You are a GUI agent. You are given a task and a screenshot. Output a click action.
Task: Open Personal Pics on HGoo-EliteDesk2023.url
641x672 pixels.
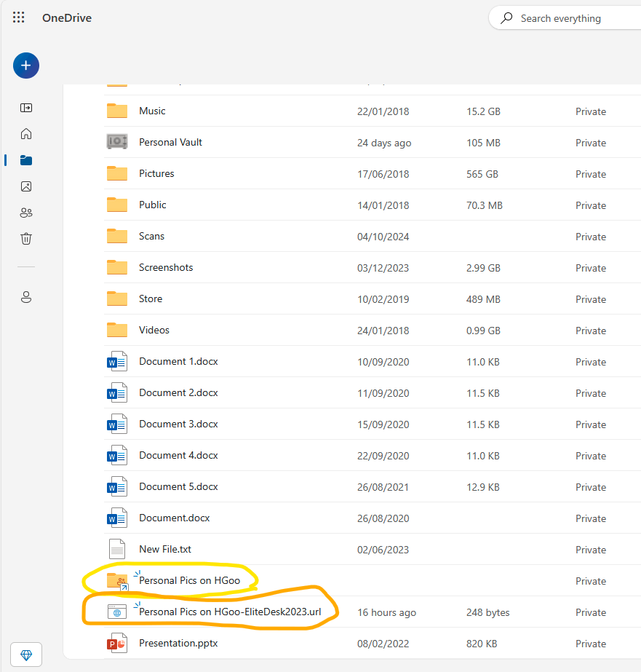tap(230, 612)
